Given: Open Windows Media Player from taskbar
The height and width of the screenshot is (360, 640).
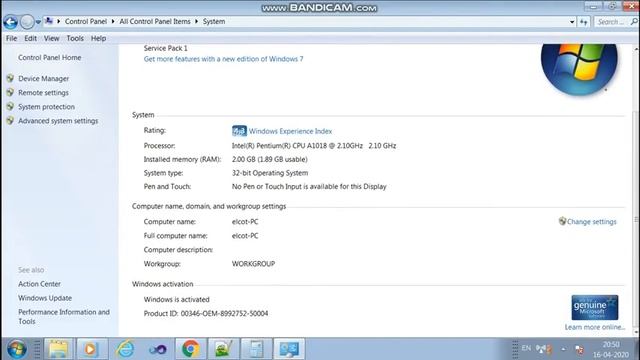Looking at the screenshot, I should coord(91,349).
